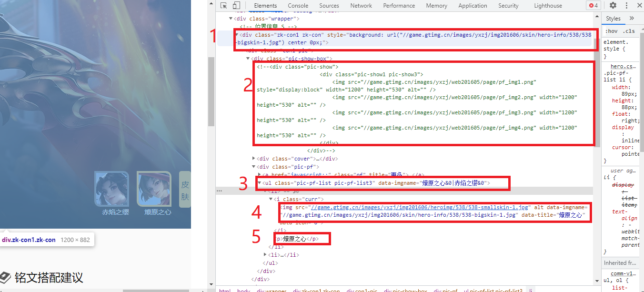The image size is (644, 292).
Task: Open the hero.cs stylesheet link
Action: coord(623,66)
